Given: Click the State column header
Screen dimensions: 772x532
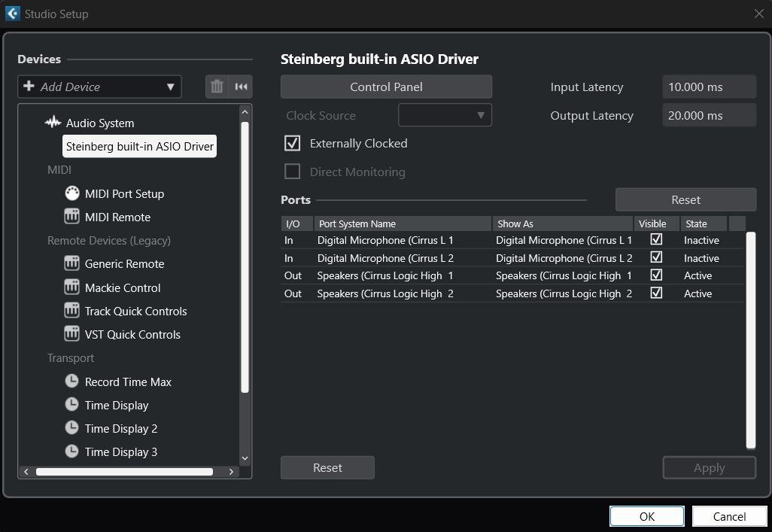Looking at the screenshot, I should (x=703, y=223).
